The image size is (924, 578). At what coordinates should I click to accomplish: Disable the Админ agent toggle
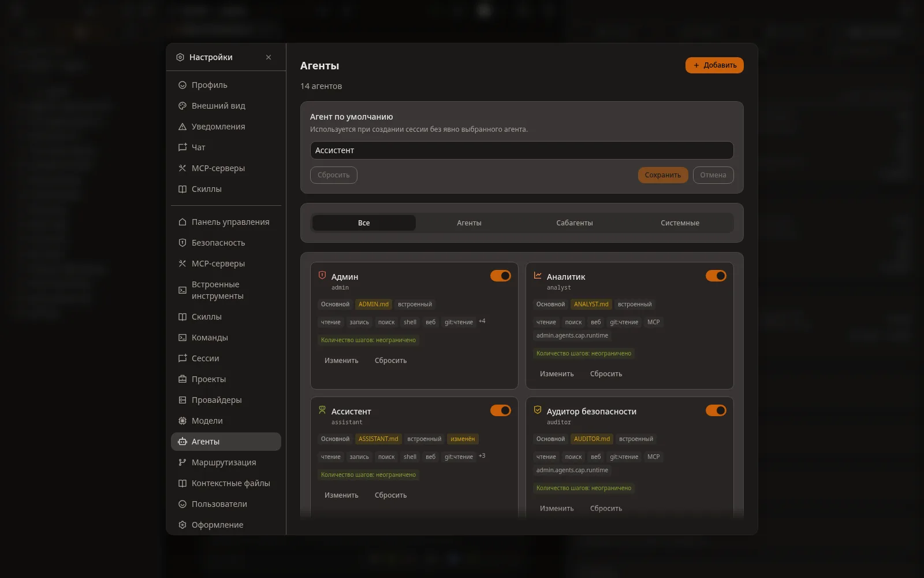(x=501, y=276)
